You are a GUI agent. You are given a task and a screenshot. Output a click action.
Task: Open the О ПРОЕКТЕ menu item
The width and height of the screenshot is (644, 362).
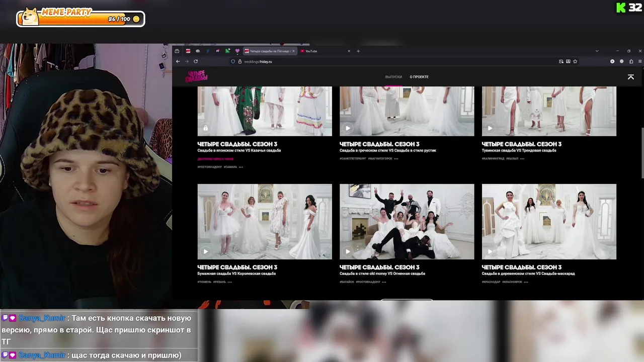(x=419, y=77)
